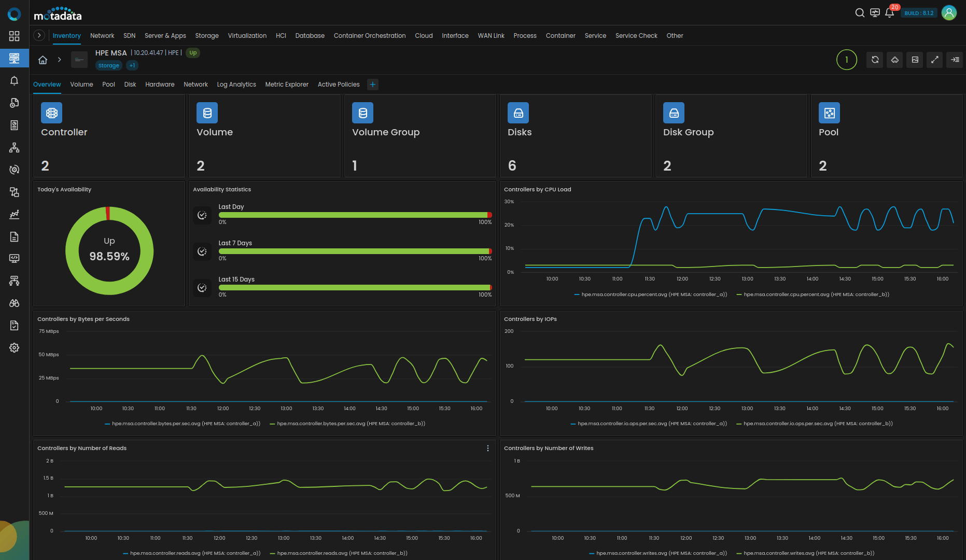Click the Disks count card
The width and height of the screenshot is (966, 560).
tap(576, 136)
